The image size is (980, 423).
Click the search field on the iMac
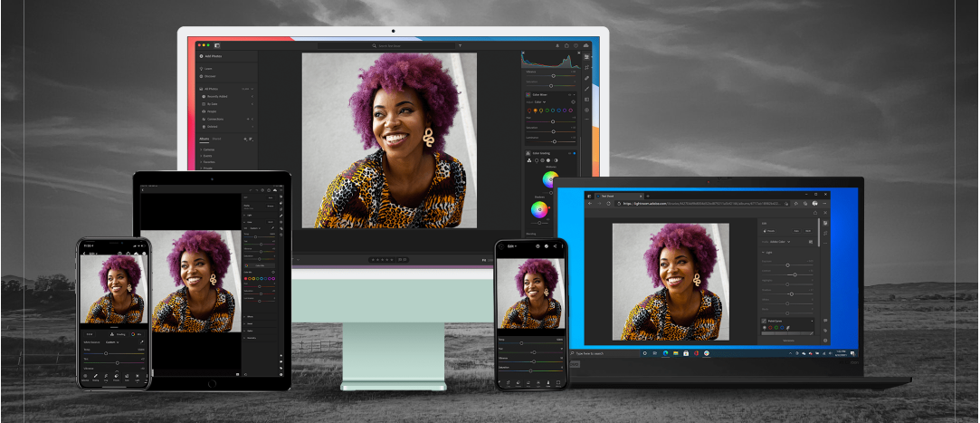(x=390, y=45)
